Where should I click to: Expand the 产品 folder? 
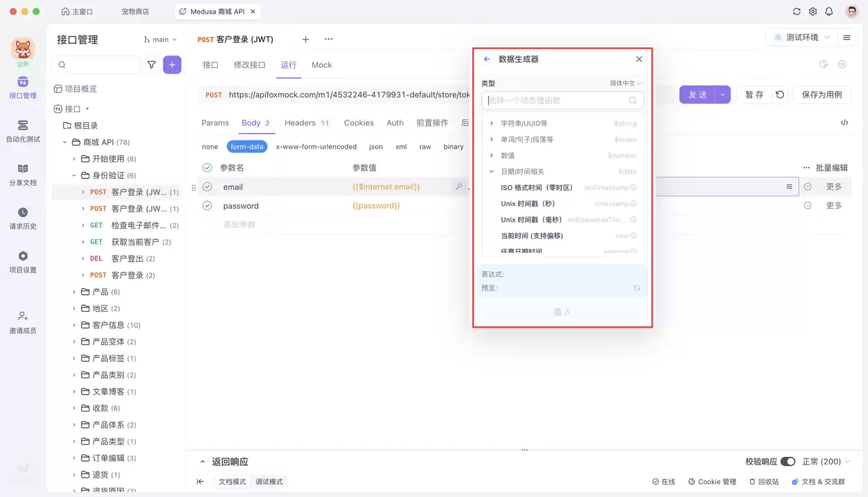tap(75, 292)
